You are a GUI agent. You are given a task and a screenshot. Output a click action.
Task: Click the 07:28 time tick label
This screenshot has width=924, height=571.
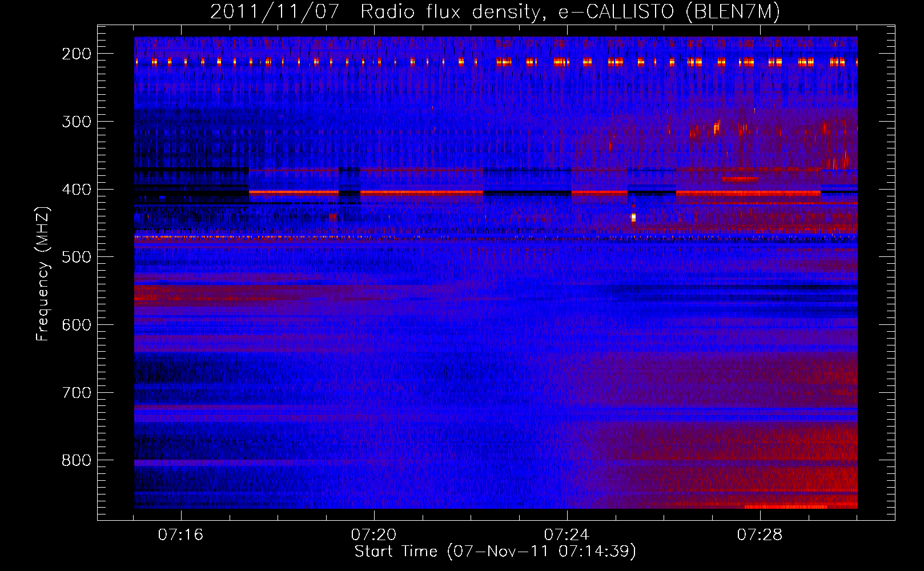760,535
